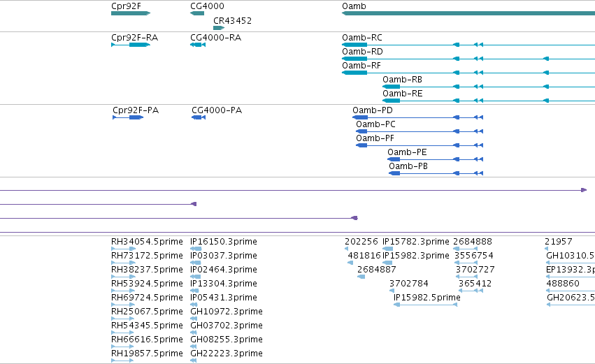Open the Oamb-PF protein label
The image size is (595, 364).
pyautogui.click(x=375, y=138)
